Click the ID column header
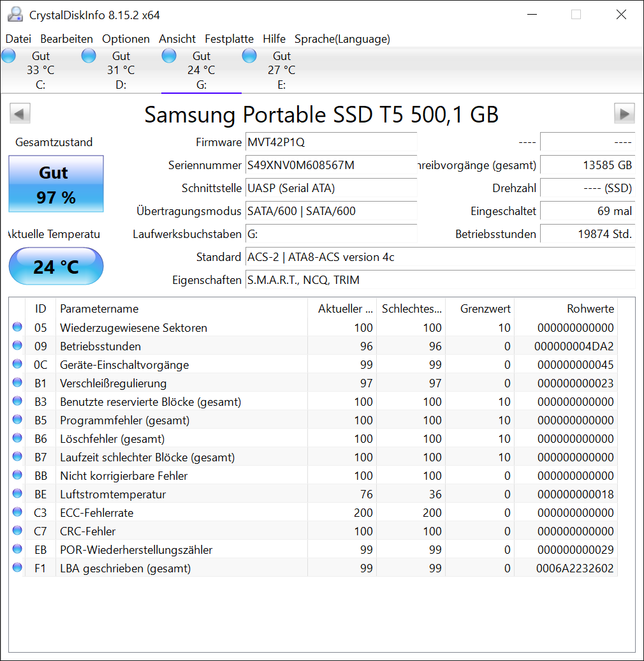The image size is (644, 661). pyautogui.click(x=40, y=309)
